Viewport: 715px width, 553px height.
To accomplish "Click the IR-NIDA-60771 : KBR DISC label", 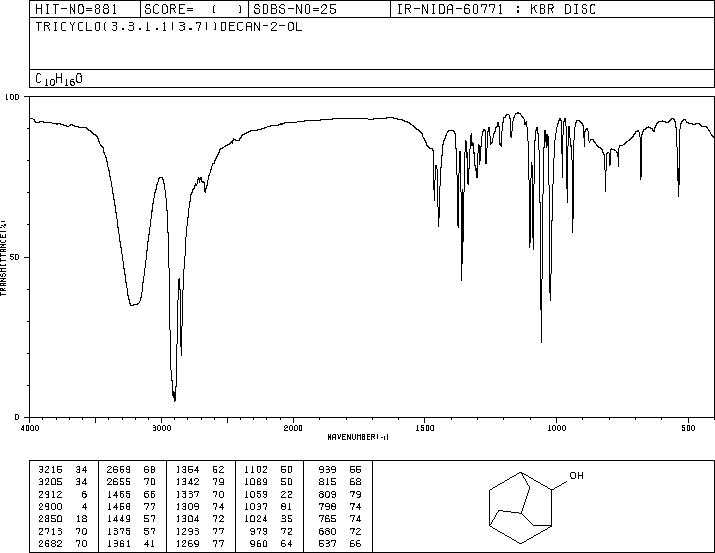I will click(x=496, y=9).
